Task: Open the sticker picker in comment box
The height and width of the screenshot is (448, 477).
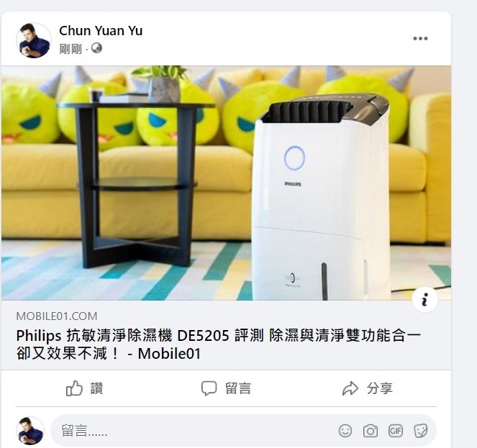Action: point(421,431)
